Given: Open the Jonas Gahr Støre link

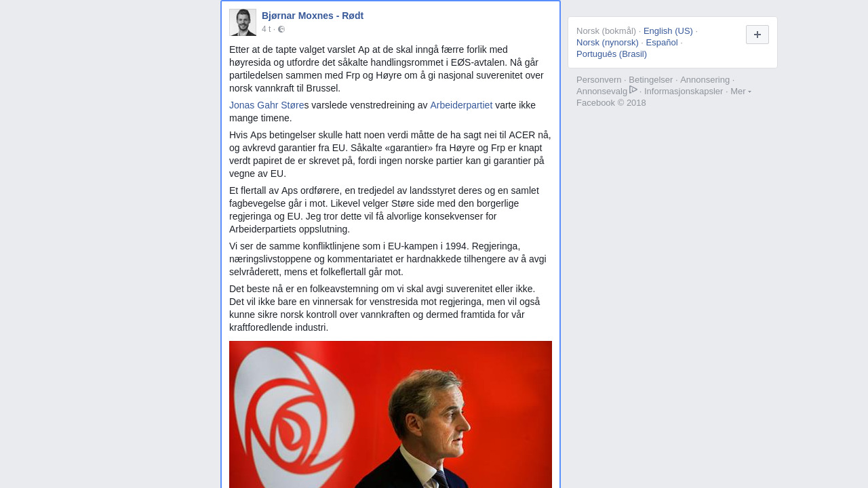Looking at the screenshot, I should click(x=267, y=105).
